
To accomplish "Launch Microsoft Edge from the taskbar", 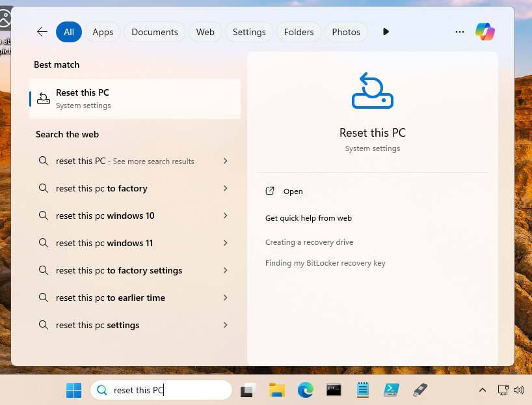I will pos(306,390).
